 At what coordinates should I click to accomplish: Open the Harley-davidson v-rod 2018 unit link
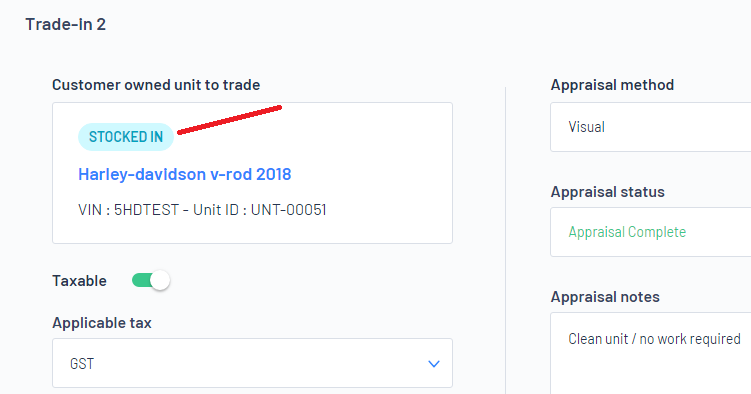(184, 174)
